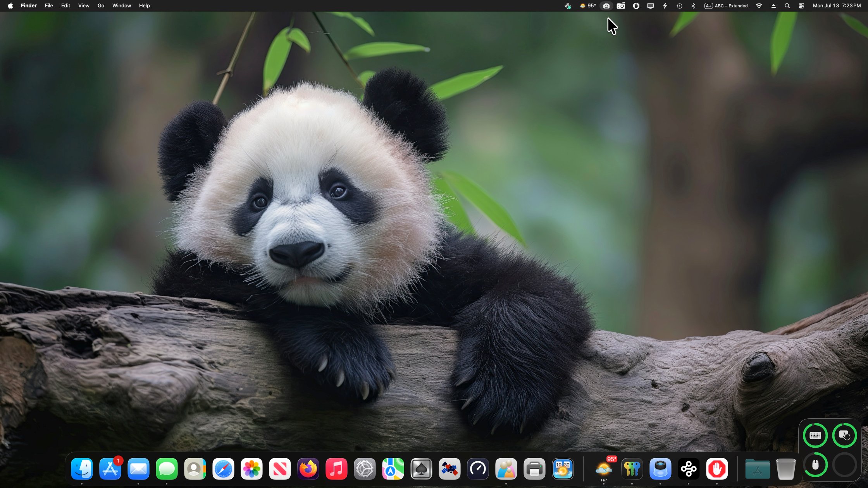Image resolution: width=868 pixels, height=488 pixels.
Task: Open the Music app in the Dock
Action: pyautogui.click(x=336, y=469)
